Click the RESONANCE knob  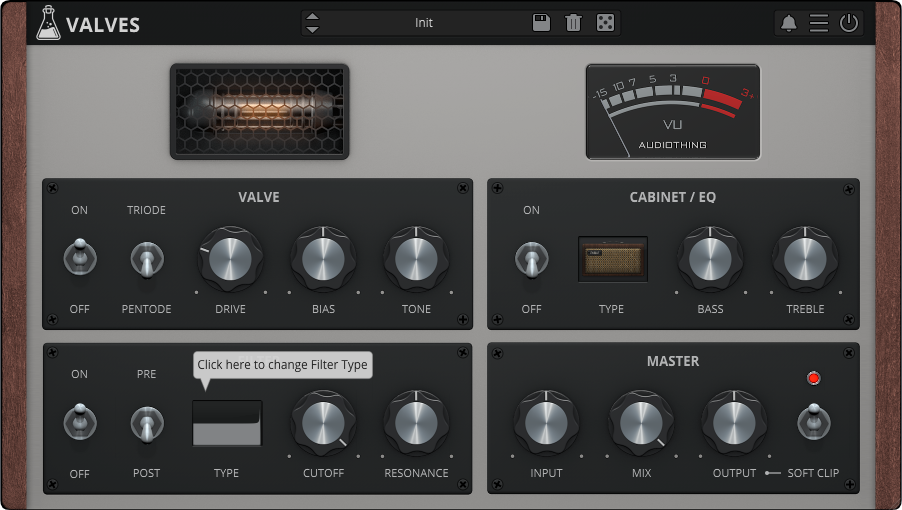[x=416, y=423]
